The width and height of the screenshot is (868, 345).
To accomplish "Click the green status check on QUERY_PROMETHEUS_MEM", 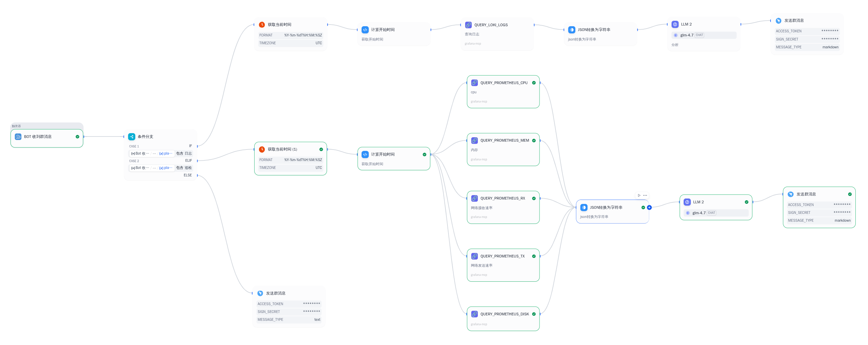I will point(534,141).
